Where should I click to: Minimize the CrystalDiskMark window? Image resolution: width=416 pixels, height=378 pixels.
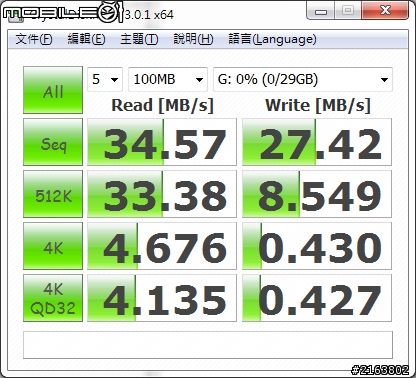click(321, 11)
